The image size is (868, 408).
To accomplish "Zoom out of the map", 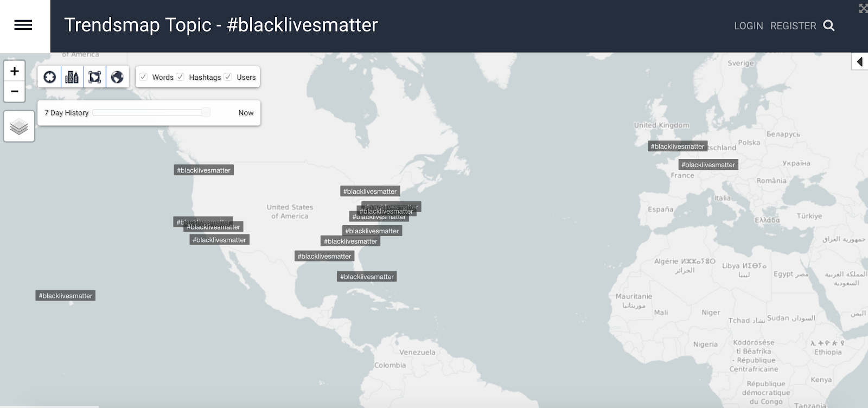I will point(15,92).
